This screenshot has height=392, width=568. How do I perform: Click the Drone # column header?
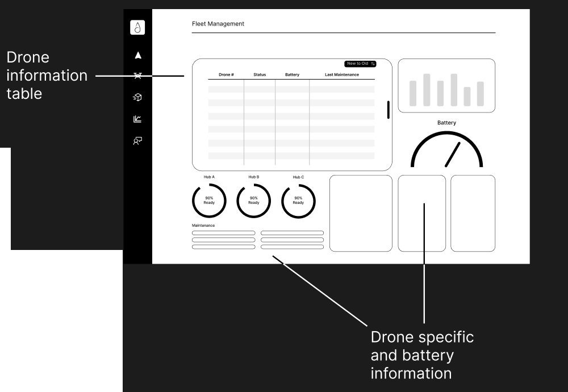[226, 74]
